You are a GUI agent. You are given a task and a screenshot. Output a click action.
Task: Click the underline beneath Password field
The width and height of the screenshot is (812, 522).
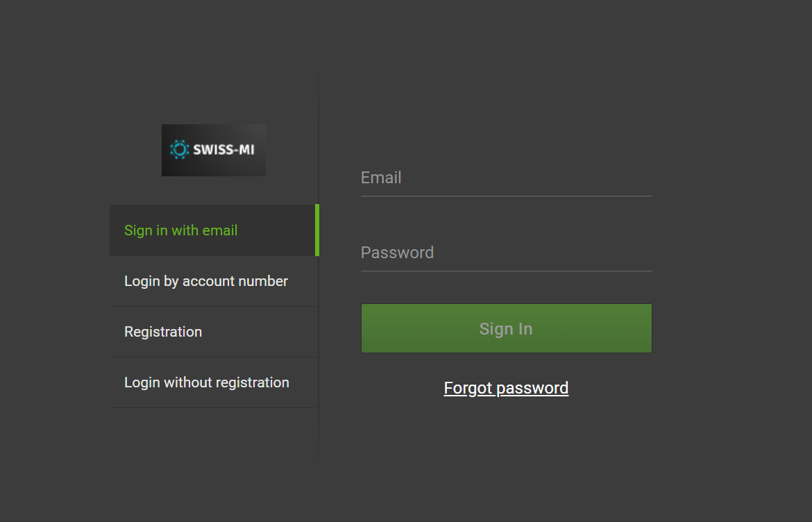[x=507, y=271]
